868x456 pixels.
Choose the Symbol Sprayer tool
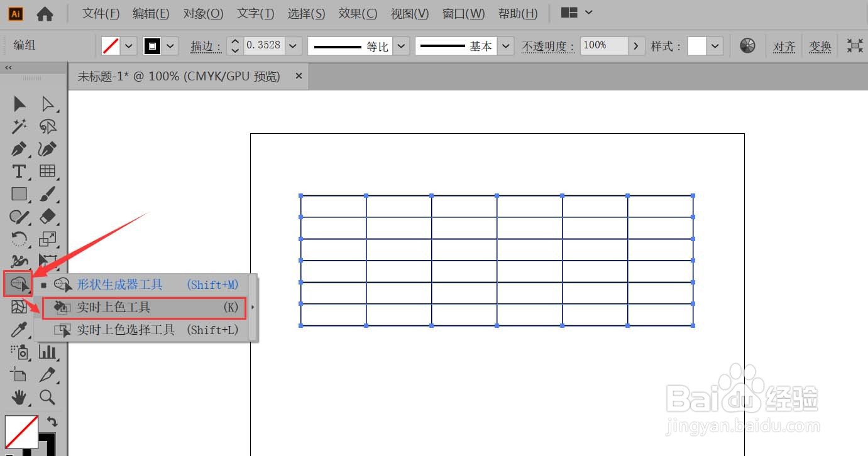pos(19,352)
